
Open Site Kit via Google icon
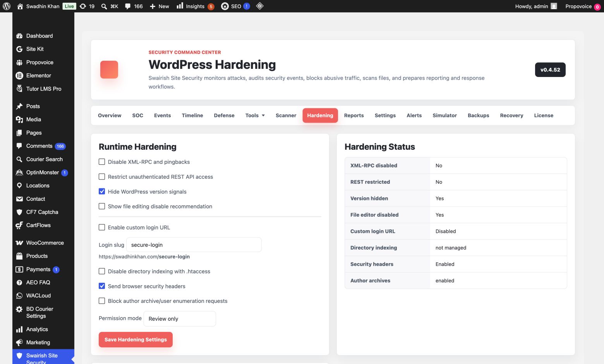(19, 49)
